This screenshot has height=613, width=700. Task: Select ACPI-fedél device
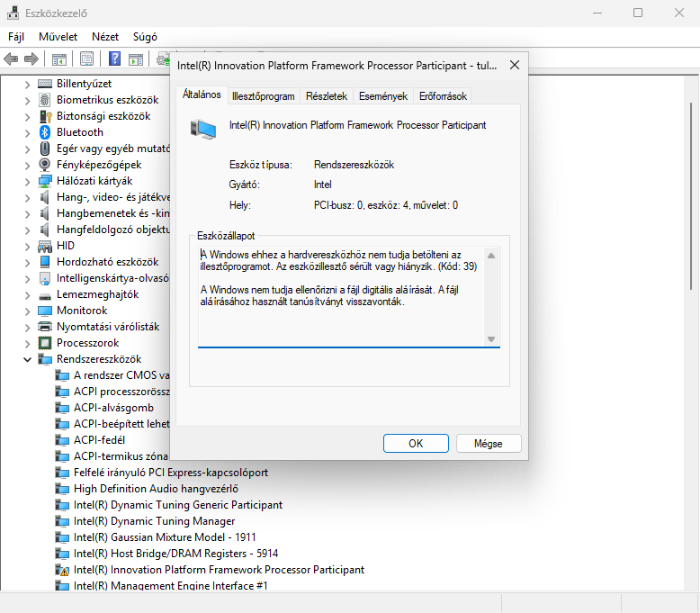pyautogui.click(x=99, y=440)
